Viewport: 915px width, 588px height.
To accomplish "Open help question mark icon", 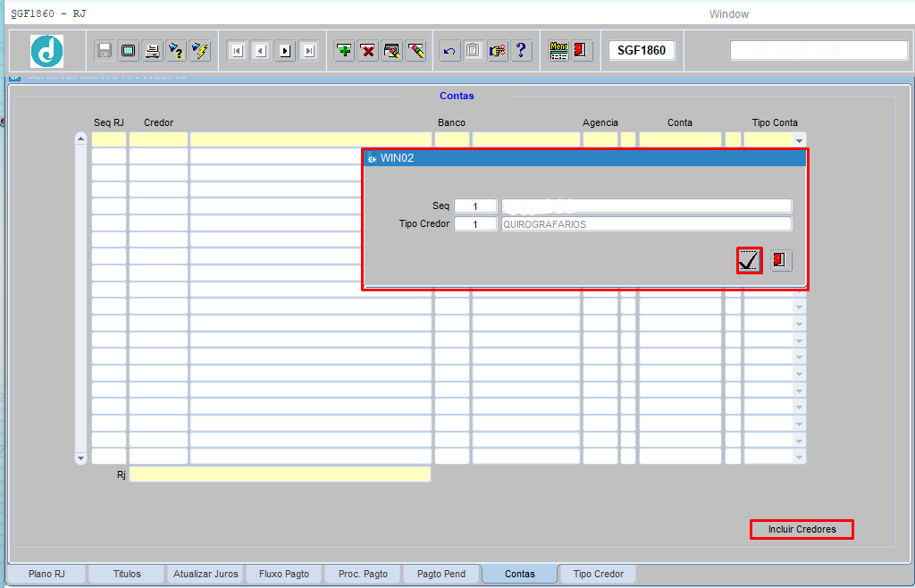I will coord(522,51).
